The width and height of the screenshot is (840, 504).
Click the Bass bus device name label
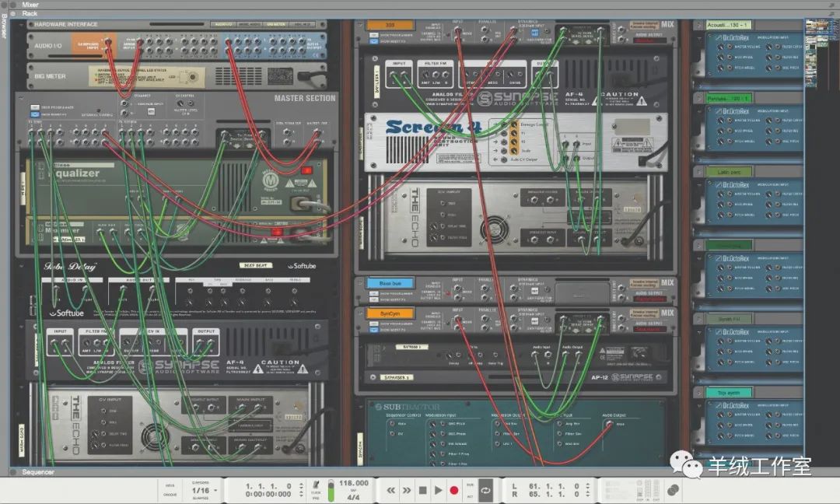pyautogui.click(x=390, y=283)
